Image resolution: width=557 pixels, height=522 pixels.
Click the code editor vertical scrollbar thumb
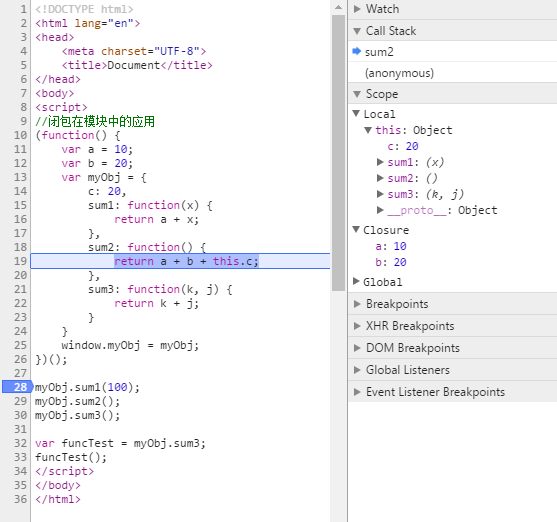coord(338,153)
